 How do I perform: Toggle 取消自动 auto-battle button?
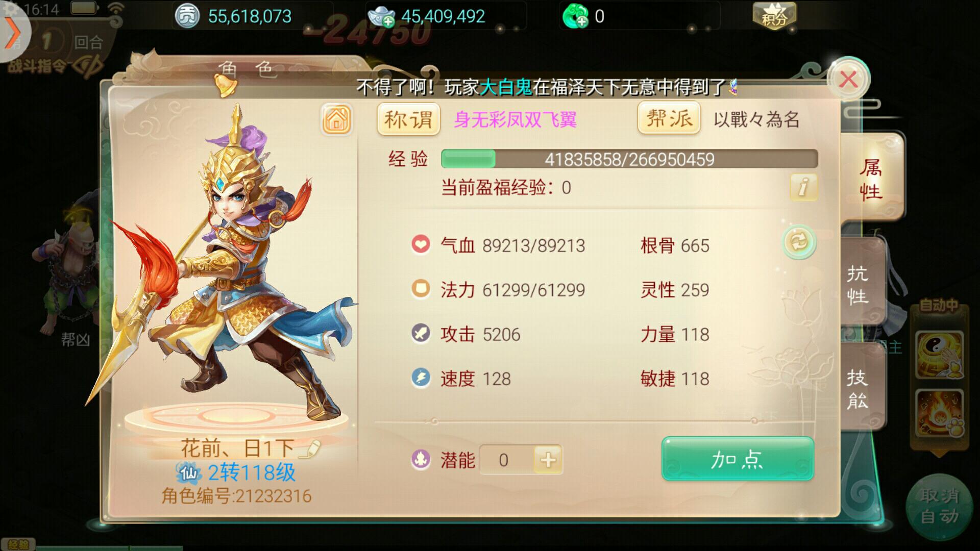pyautogui.click(x=940, y=506)
